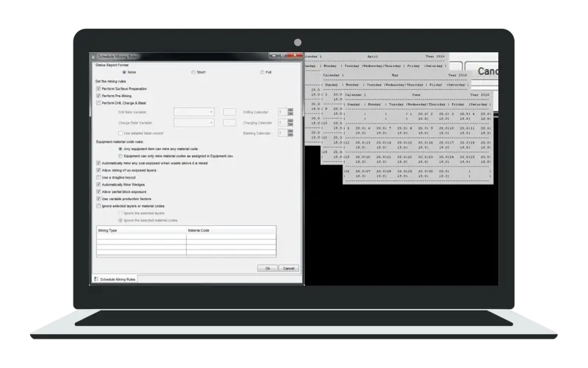
Task: Select Equipment can only mine assigned material codes
Action: click(121, 156)
